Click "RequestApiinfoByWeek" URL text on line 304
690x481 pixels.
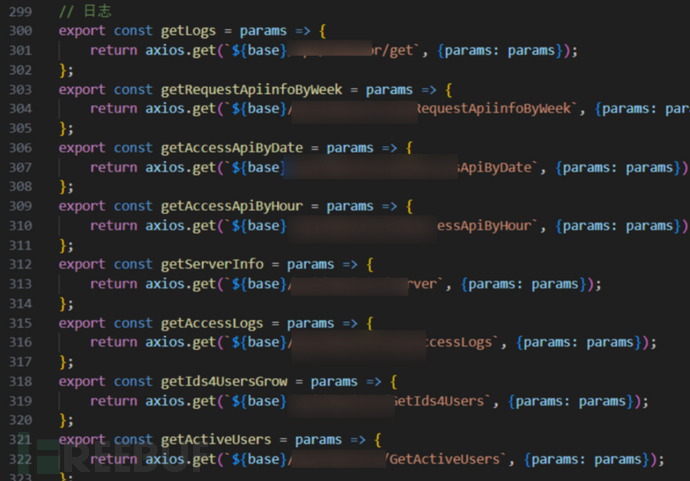(493, 109)
